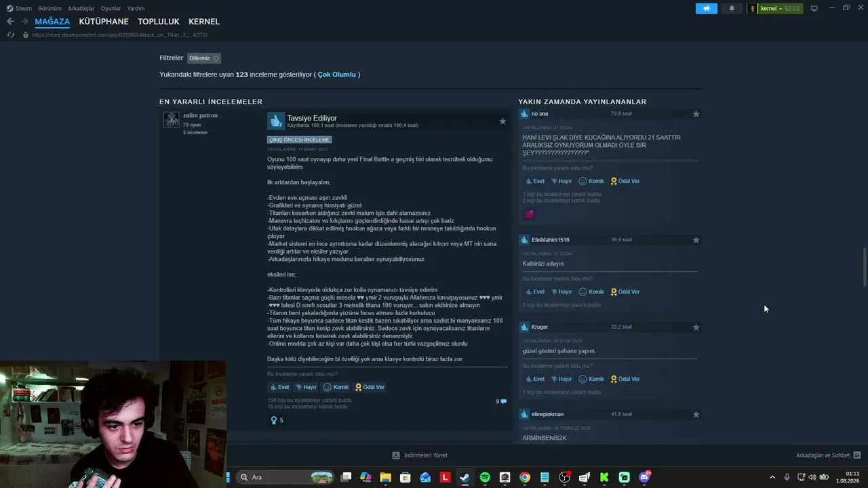This screenshot has width=868, height=488.
Task: Vote Hayır on zalim patron's review
Action: tap(305, 388)
